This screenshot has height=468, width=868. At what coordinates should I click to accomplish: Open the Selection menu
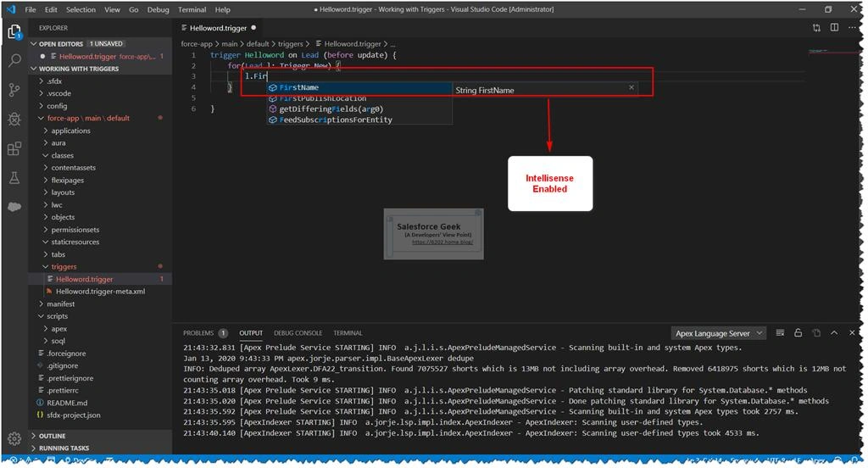81,9
